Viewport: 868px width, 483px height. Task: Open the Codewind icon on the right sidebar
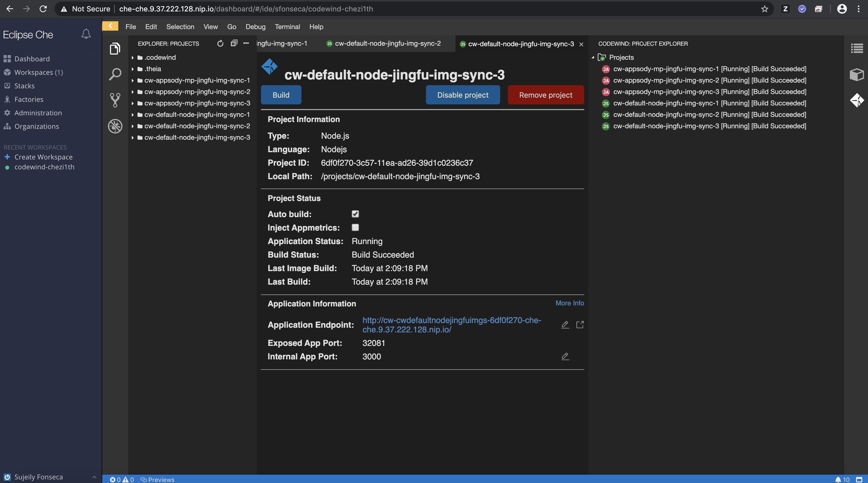857,100
